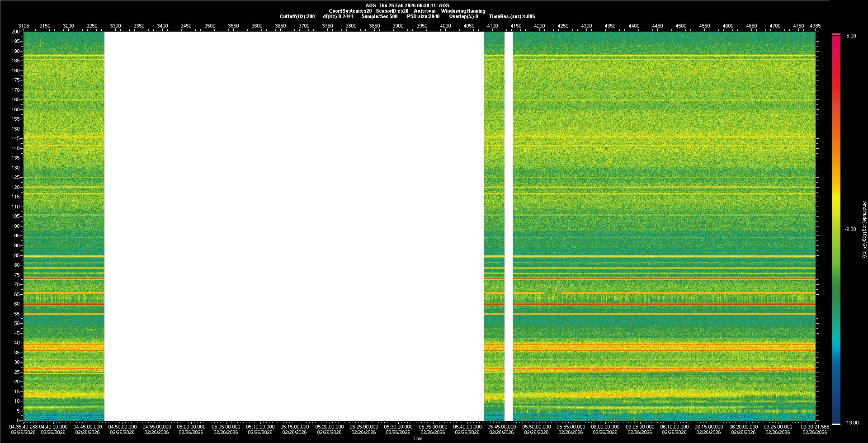This screenshot has width=868, height=443.
Task: Click the CoordSystem:es20 header label
Action: click(350, 11)
